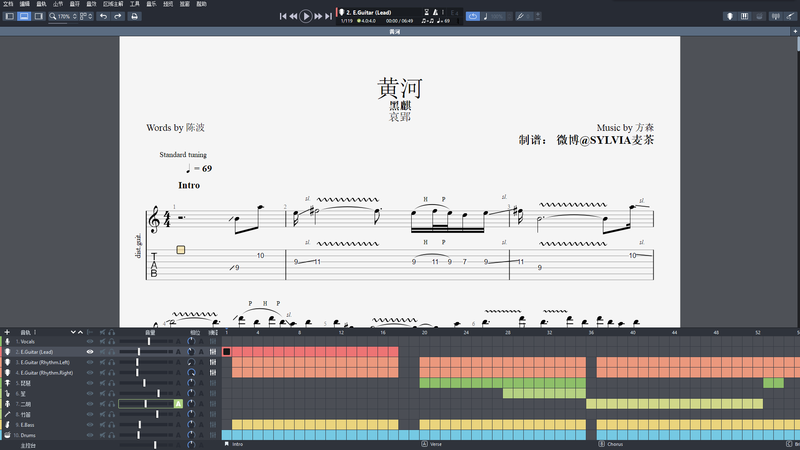Solo the Drums track
The image size is (800, 450).
click(x=111, y=435)
